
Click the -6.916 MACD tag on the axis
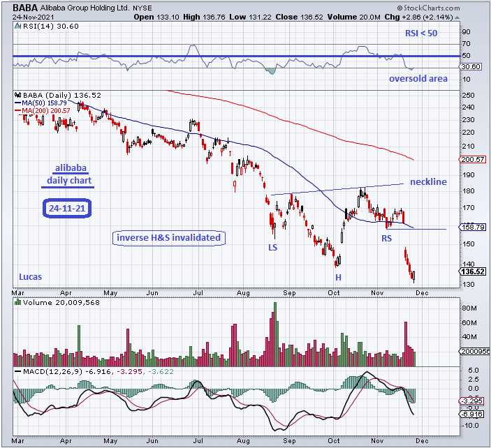473,415
